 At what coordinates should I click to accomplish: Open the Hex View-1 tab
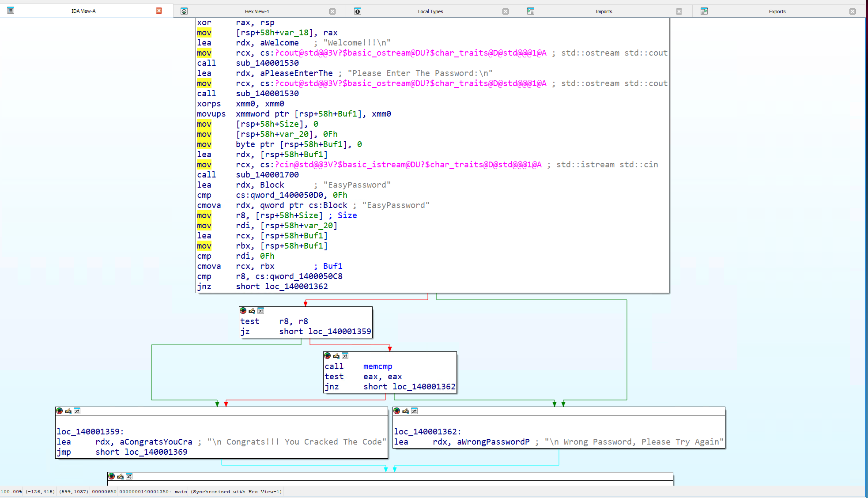pyautogui.click(x=257, y=11)
